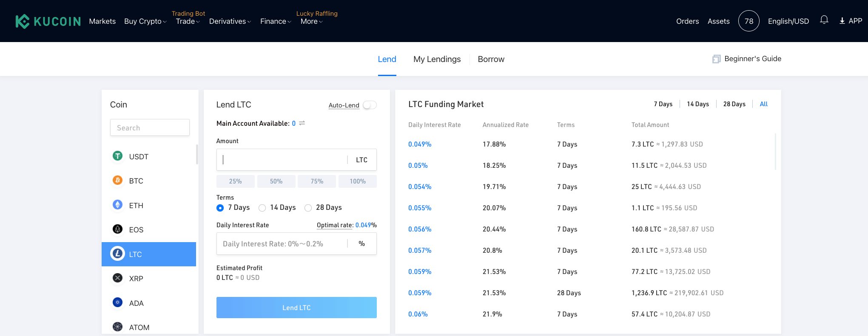Click the USDT coin icon

point(117,156)
